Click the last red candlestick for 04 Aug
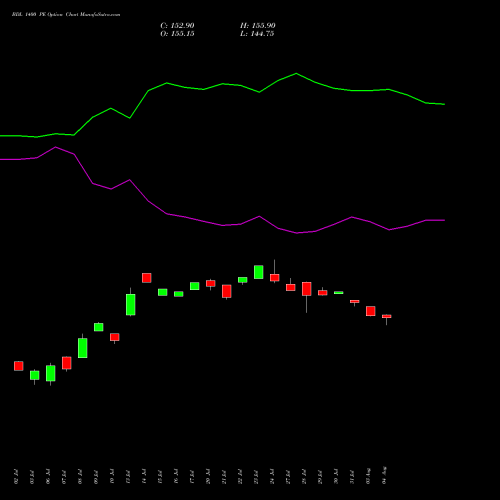 pos(387,316)
